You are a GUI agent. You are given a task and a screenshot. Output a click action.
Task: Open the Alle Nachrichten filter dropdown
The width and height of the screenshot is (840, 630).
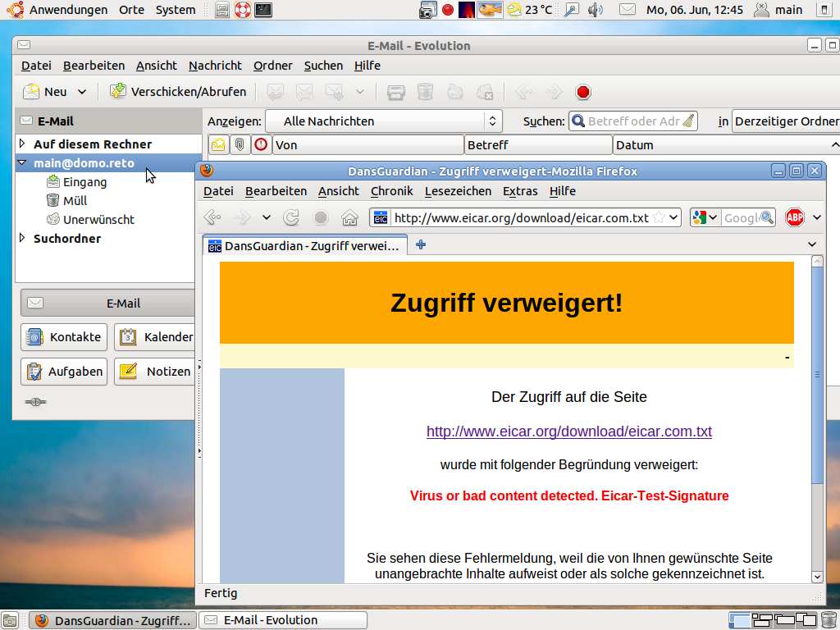pyautogui.click(x=383, y=121)
